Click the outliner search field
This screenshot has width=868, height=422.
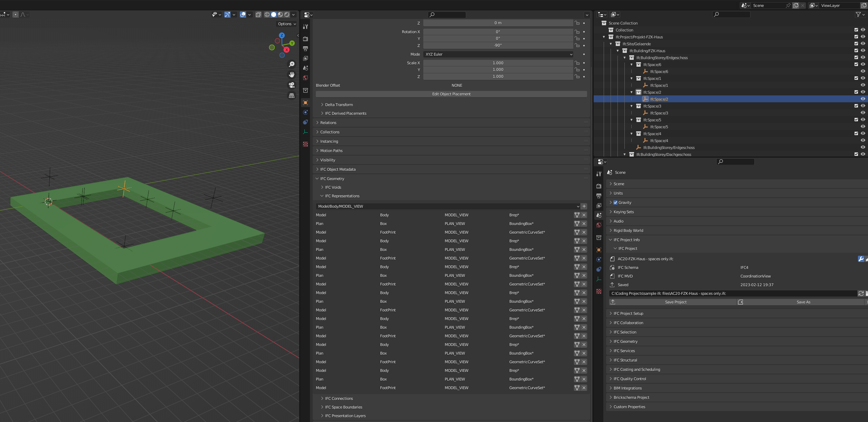pyautogui.click(x=731, y=15)
